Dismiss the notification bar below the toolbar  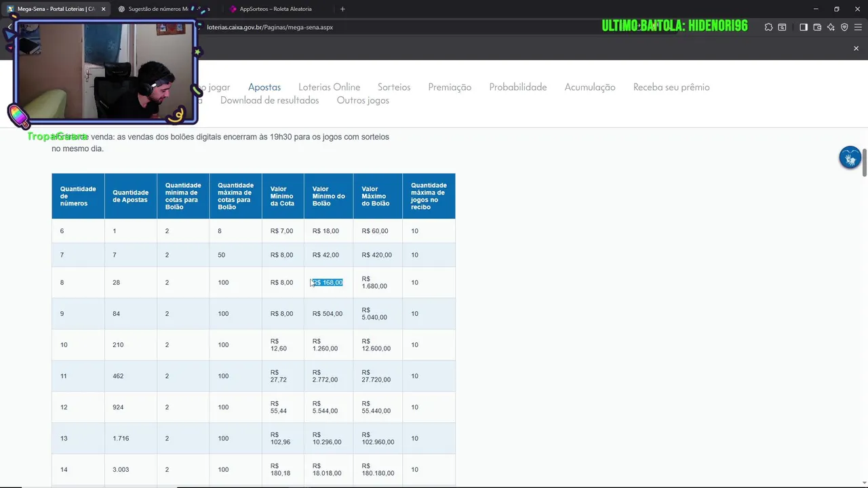tap(856, 48)
